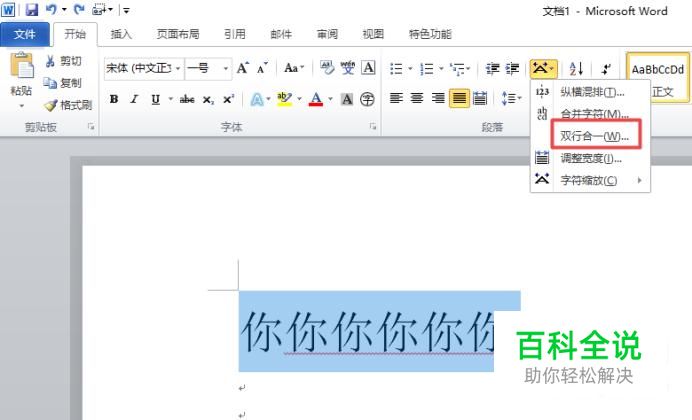
Task: Open the Customize Quick Access Toolbar arrow
Action: pos(126,10)
